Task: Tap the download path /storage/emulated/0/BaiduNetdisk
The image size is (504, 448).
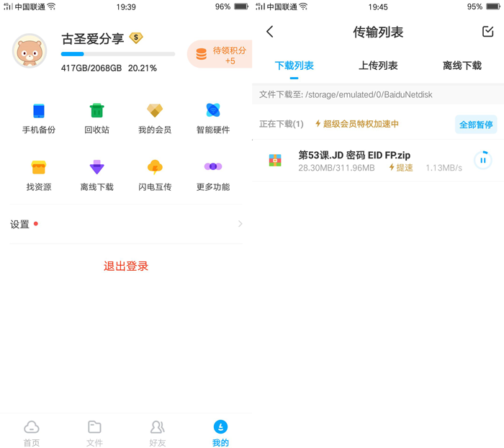Action: (369, 94)
